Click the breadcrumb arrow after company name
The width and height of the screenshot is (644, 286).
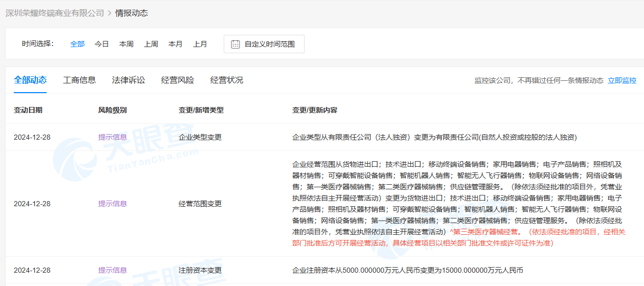coord(110,13)
